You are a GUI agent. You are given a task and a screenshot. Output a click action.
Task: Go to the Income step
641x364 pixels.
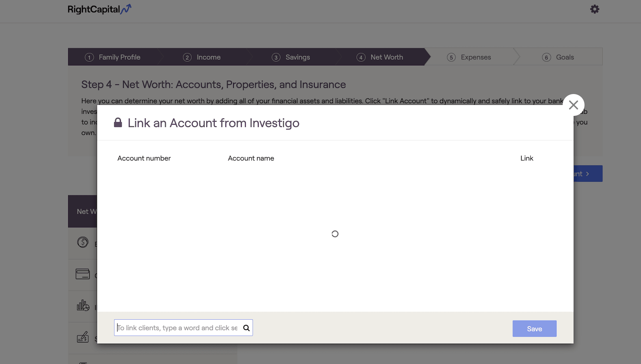click(x=202, y=57)
